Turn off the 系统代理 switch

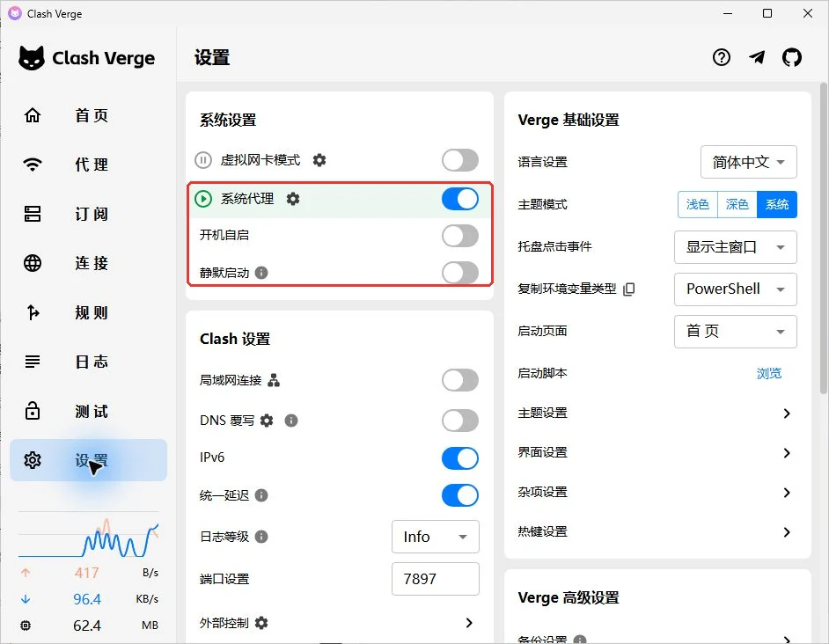coord(460,199)
